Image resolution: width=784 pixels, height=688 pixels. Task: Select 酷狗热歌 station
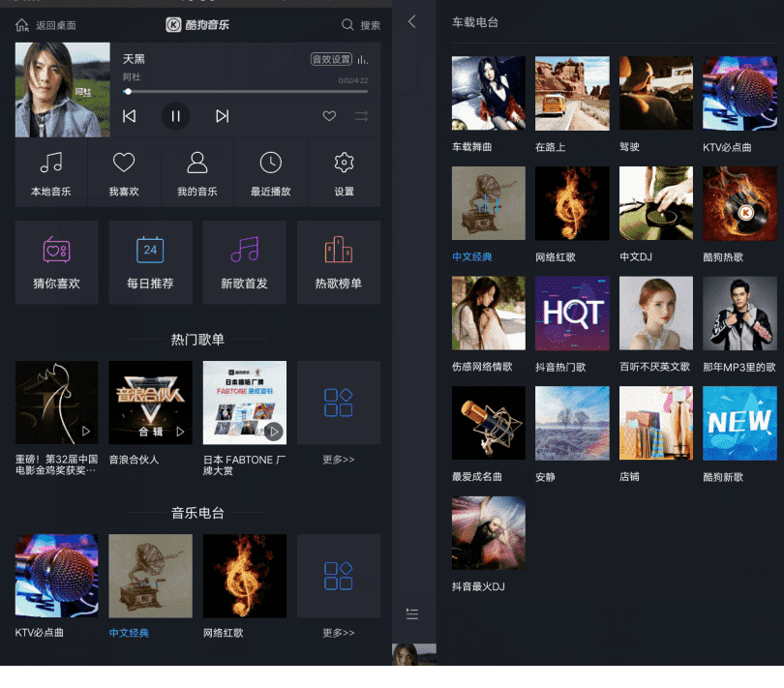(739, 203)
